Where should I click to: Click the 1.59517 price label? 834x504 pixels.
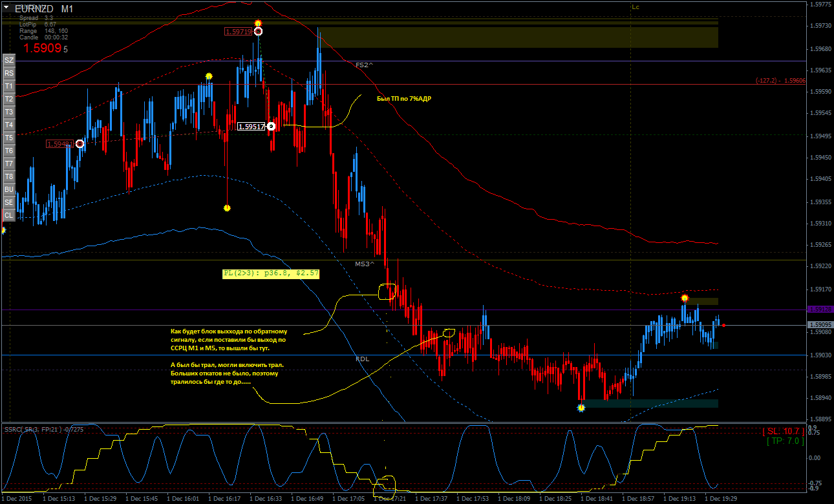pos(251,127)
